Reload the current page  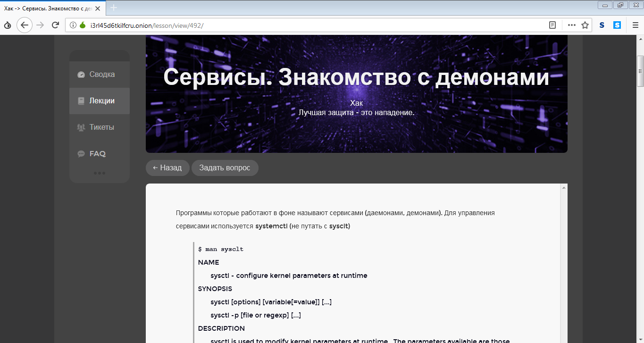[x=55, y=25]
